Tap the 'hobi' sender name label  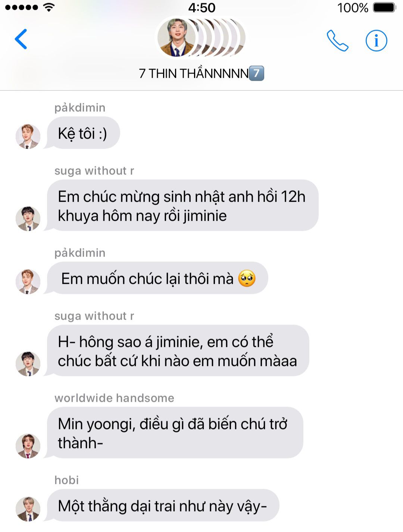pyautogui.click(x=66, y=480)
